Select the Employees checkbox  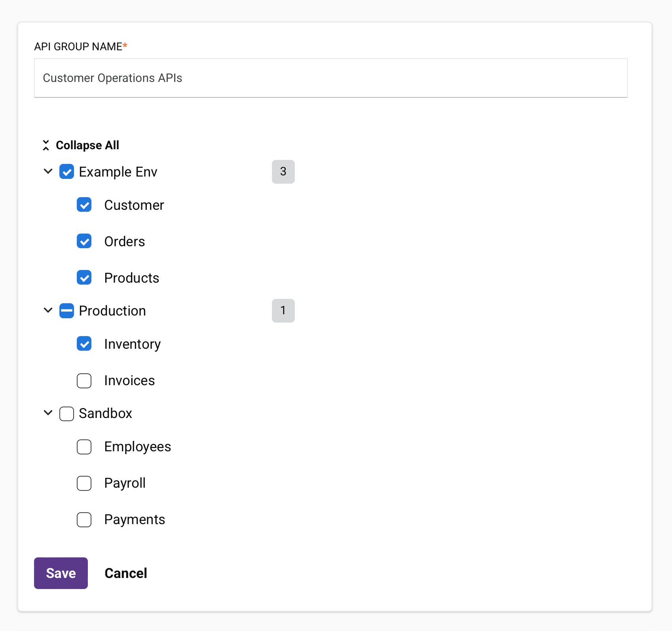pos(84,447)
